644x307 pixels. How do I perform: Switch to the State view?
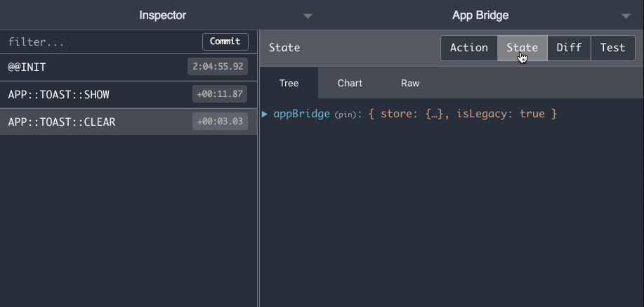pyautogui.click(x=523, y=48)
